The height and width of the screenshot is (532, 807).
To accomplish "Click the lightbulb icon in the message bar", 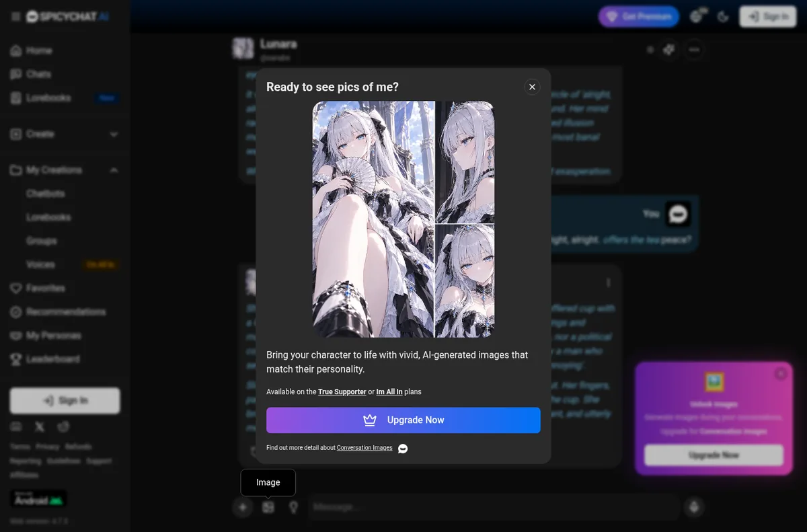I will [293, 507].
